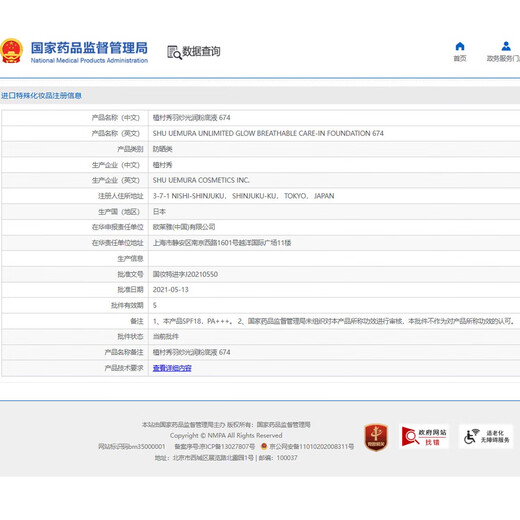This screenshot has height=520, width=520.
Task: Select the English product name SHU UEMURA UNLIMITED GLOW text
Action: [268, 133]
